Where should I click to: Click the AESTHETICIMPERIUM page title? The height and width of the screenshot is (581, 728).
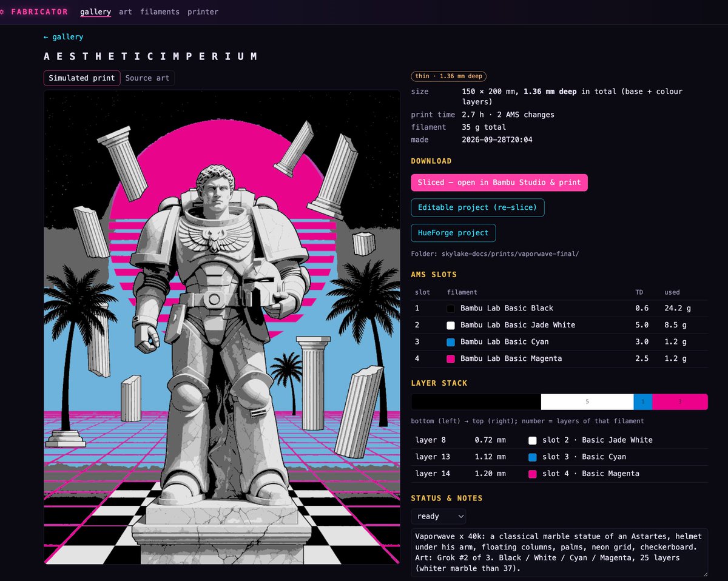(x=151, y=56)
